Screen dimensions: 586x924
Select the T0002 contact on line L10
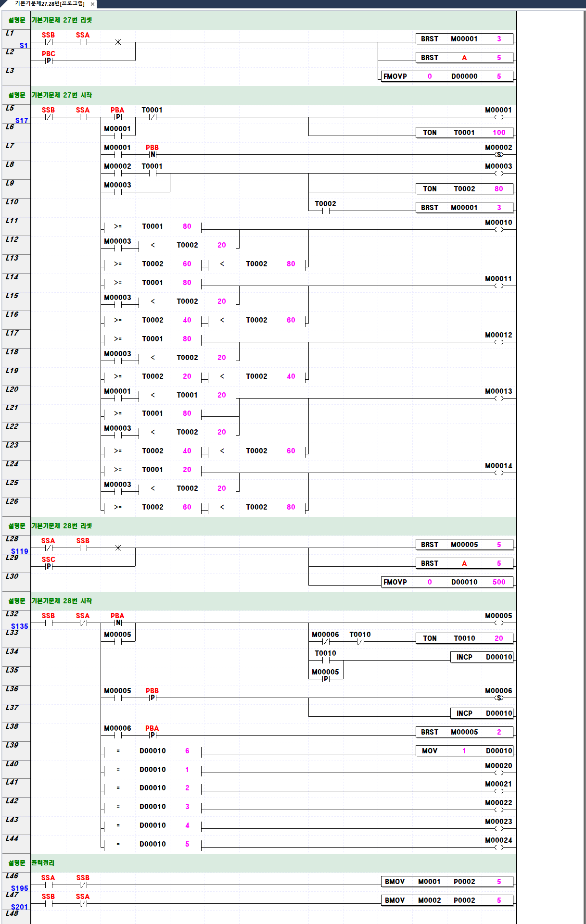pos(326,211)
